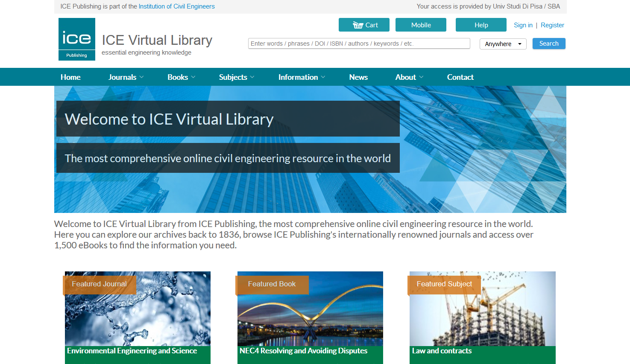Image resolution: width=630 pixels, height=364 pixels.
Task: Expand the Books menu
Action: 181,77
